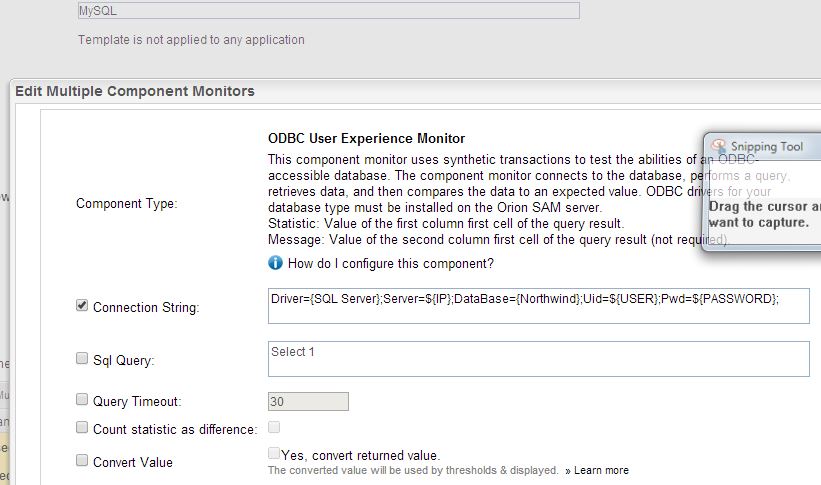821x485 pixels.
Task: Click the Connection String text field
Action: click(x=539, y=306)
